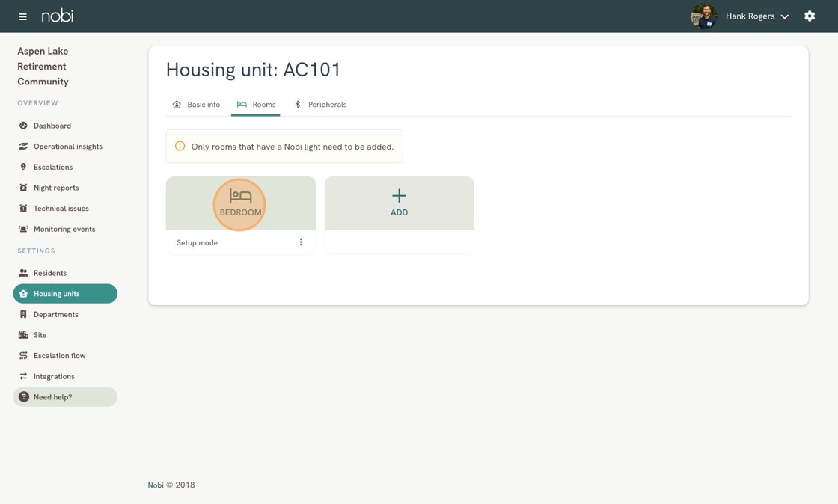The height and width of the screenshot is (504, 838).
Task: Click the Integrations arrows icon
Action: pyautogui.click(x=23, y=376)
